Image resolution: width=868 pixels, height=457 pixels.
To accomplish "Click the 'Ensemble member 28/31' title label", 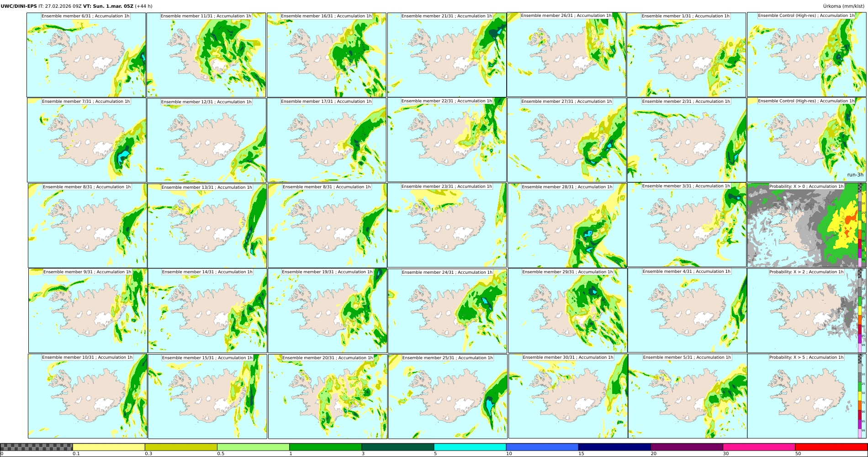I will pos(567,187).
